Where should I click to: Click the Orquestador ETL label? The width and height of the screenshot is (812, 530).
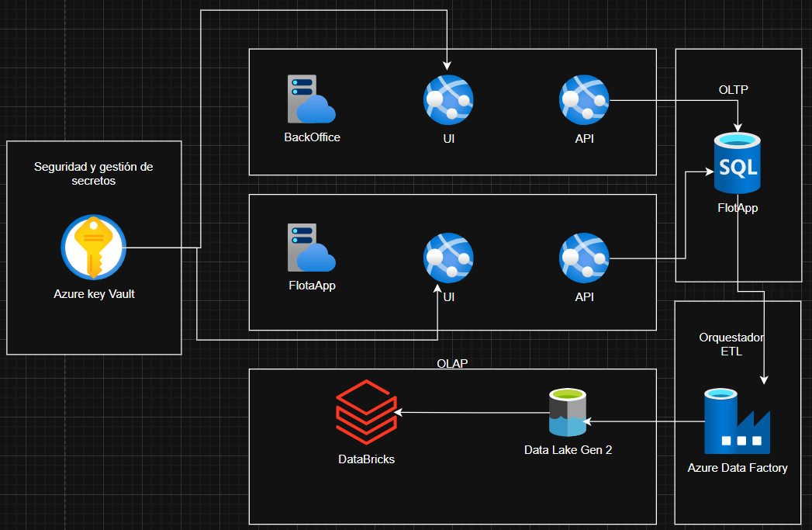(731, 345)
